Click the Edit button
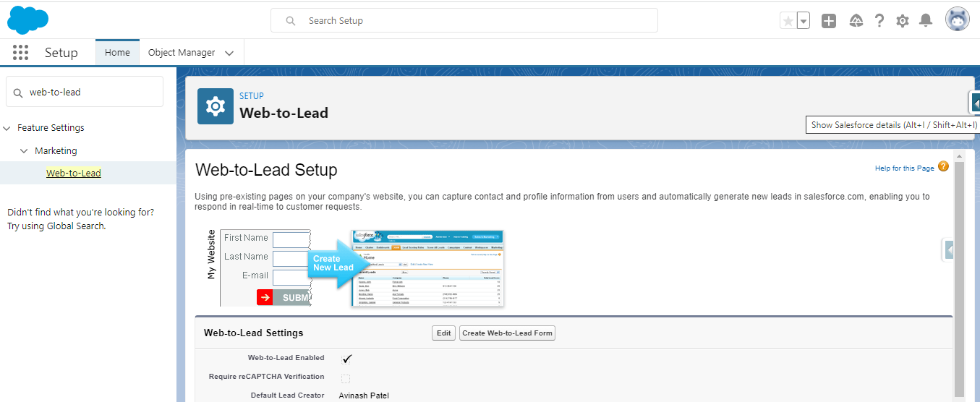This screenshot has width=980, height=402. tap(443, 333)
